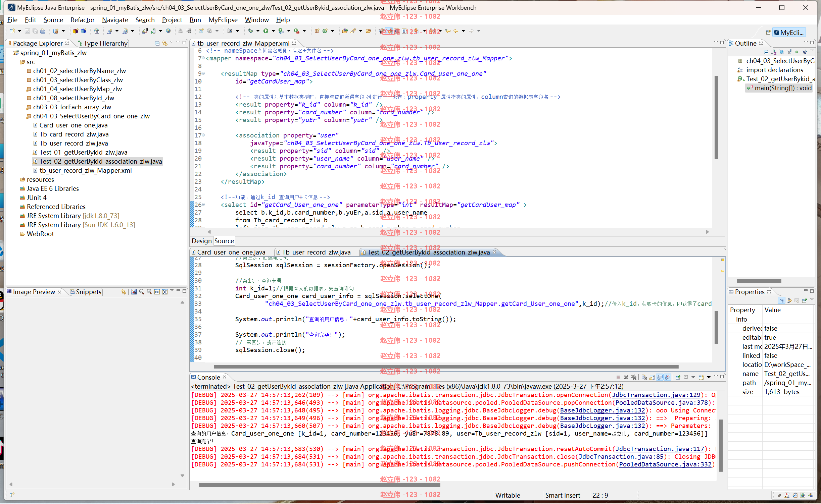Toggle Show Categories in Properties view

[x=782, y=300]
